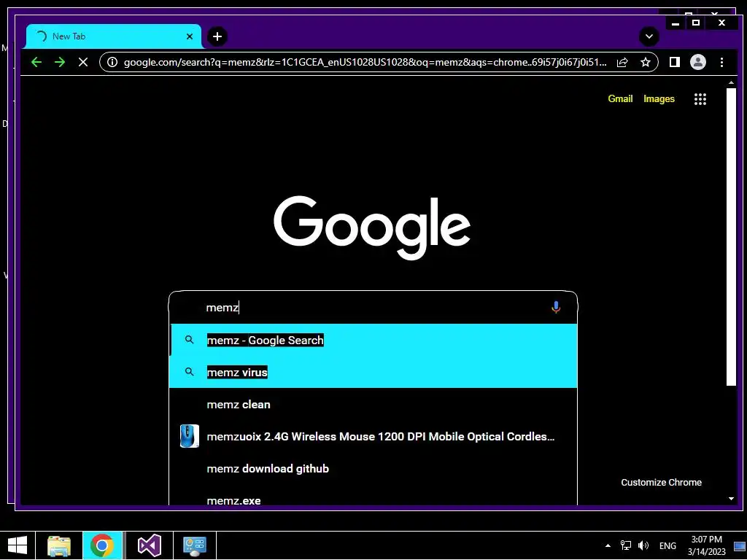The width and height of the screenshot is (747, 560).
Task: Click the magnifier icon beside memz - Google Search
Action: tap(189, 340)
